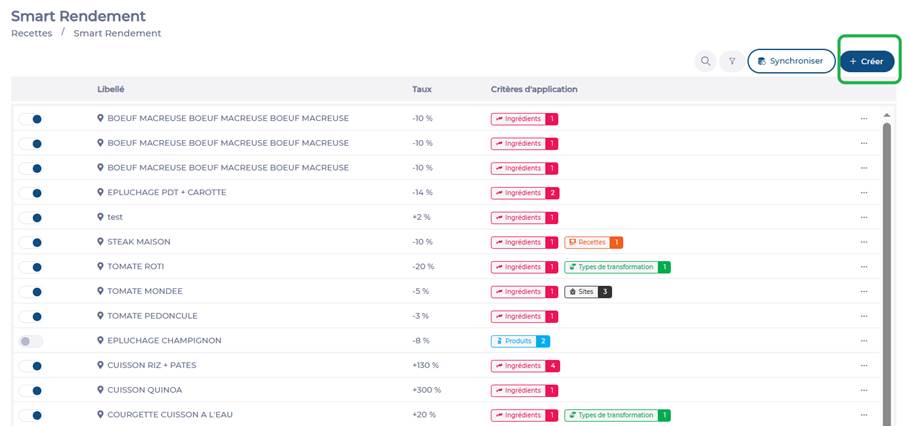Click Types de transformation badge on TOMATE ROTI
The height and width of the screenshot is (426, 907).
click(x=617, y=267)
